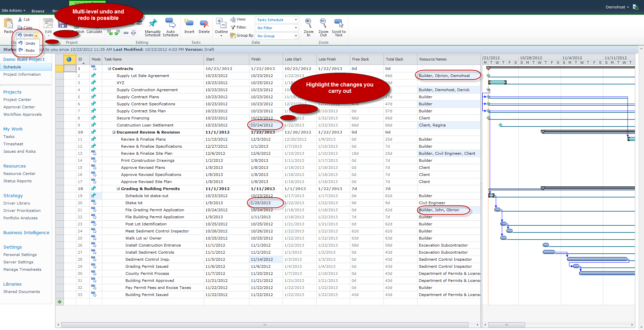Open Workflow Approvals link
644x330 pixels.
coord(23,114)
